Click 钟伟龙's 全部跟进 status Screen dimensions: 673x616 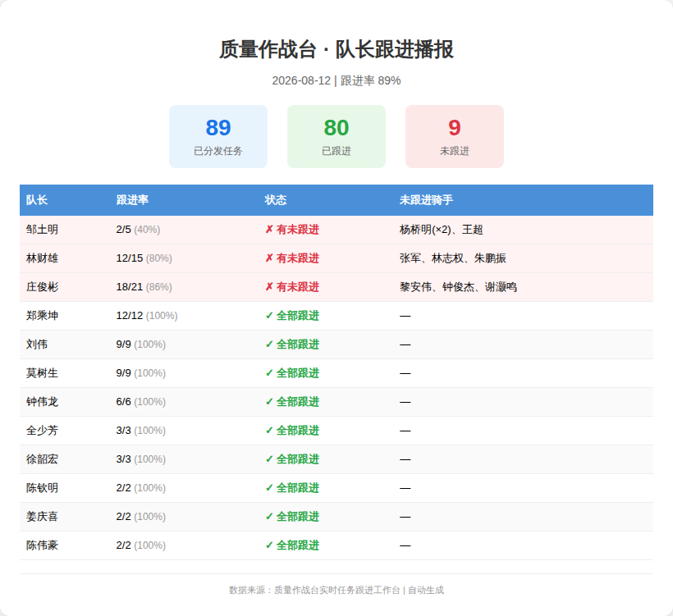pos(292,402)
